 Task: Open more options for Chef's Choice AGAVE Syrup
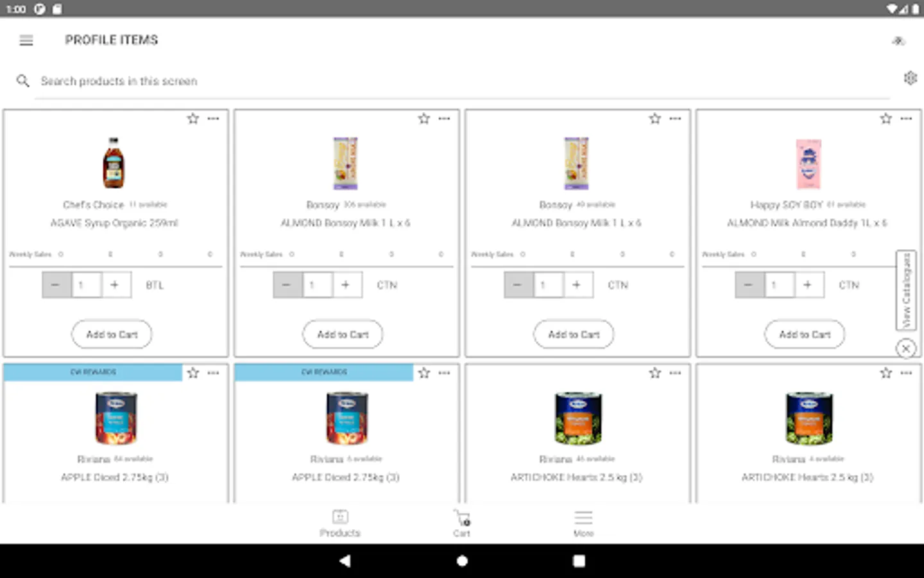point(214,118)
